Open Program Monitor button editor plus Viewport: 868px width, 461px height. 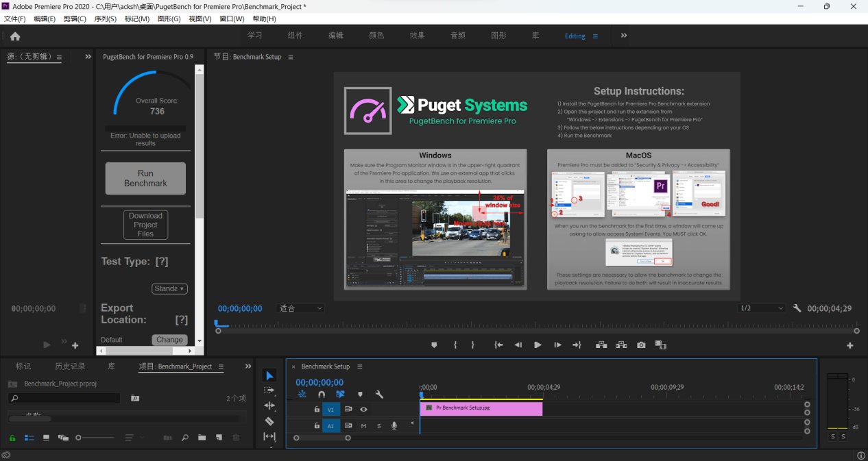click(x=850, y=346)
